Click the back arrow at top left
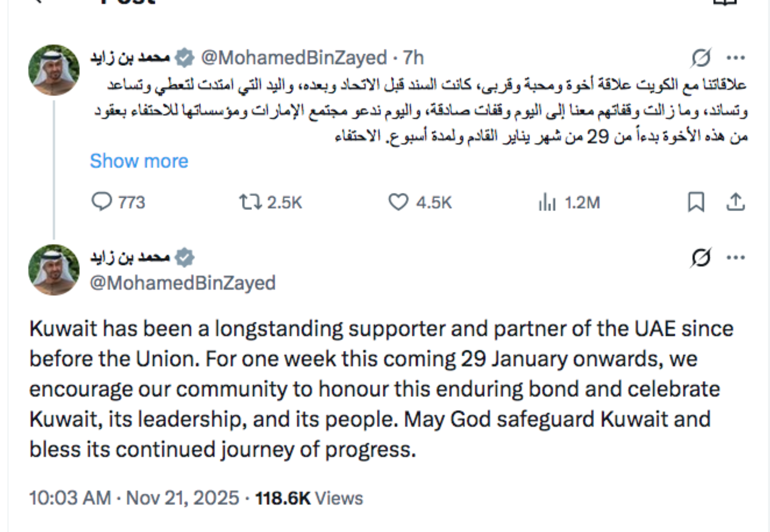Screen dimensions: 770x532 [37, 3]
